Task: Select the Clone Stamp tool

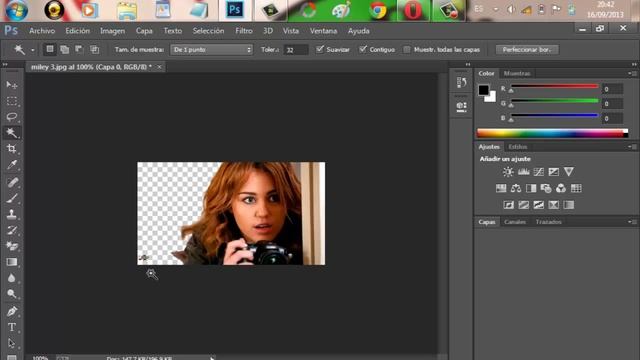Action: [11, 214]
